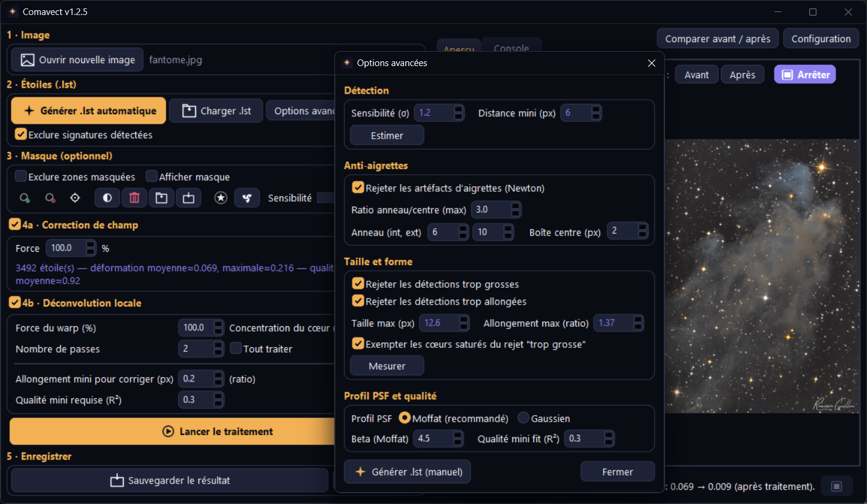Viewport: 867px width, 504px height.
Task: Close the Options avancées dialog with its X
Action: (651, 62)
